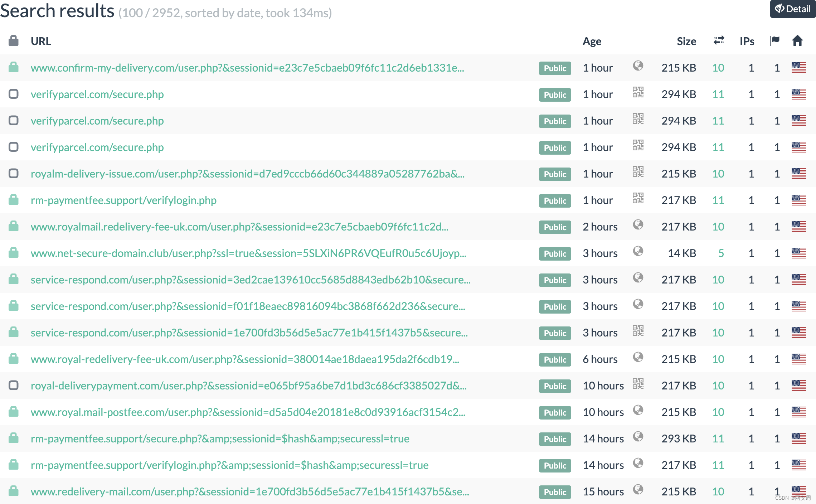Click the green lock beside the www.royal-redelivery-fee-uk.com URL
The width and height of the screenshot is (816, 504).
point(14,359)
